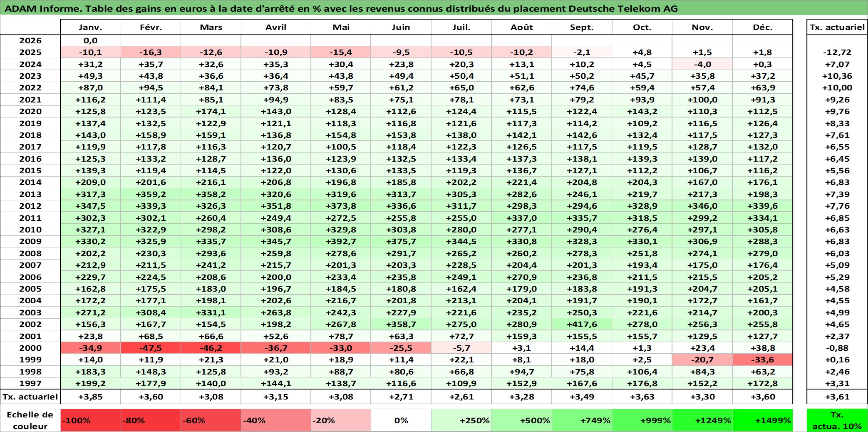Screen dimensions: 868x432
Task: Click the -34,9 cell in 2000
Action: pyautogui.click(x=90, y=348)
